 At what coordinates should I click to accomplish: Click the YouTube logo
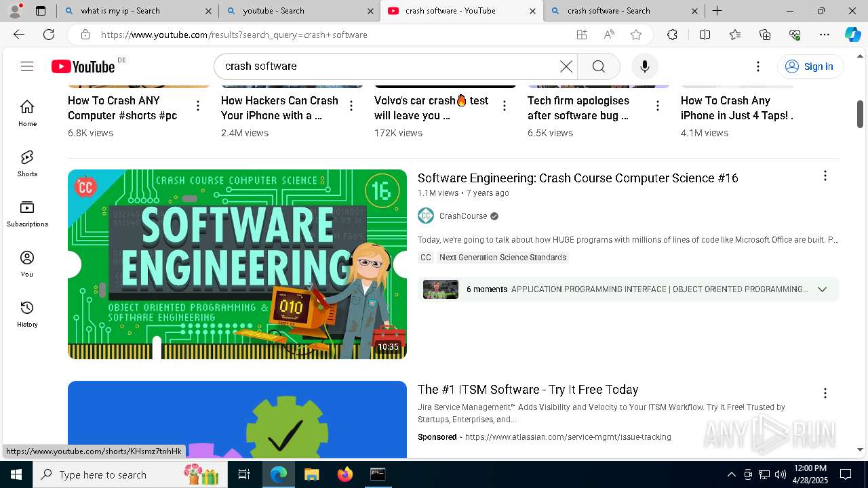tap(83, 66)
